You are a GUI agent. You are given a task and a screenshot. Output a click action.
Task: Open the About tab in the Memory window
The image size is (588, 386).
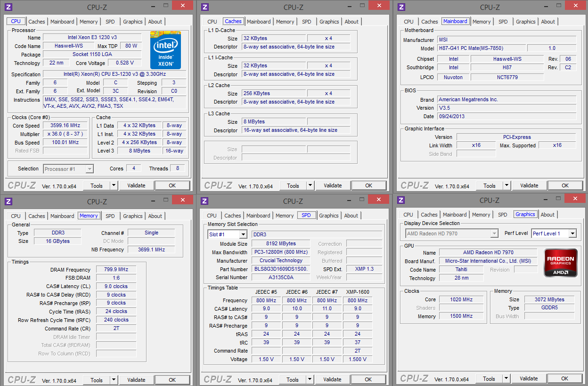coord(155,216)
